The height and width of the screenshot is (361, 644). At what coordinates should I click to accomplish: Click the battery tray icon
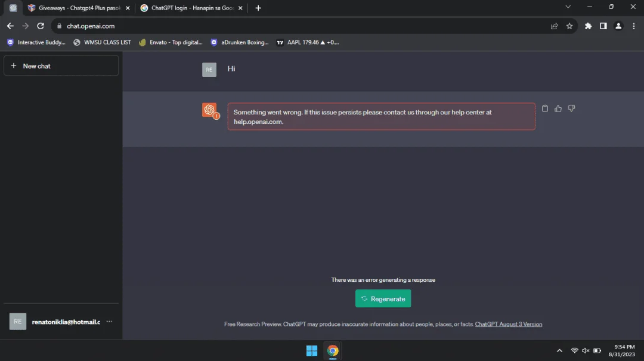597,351
